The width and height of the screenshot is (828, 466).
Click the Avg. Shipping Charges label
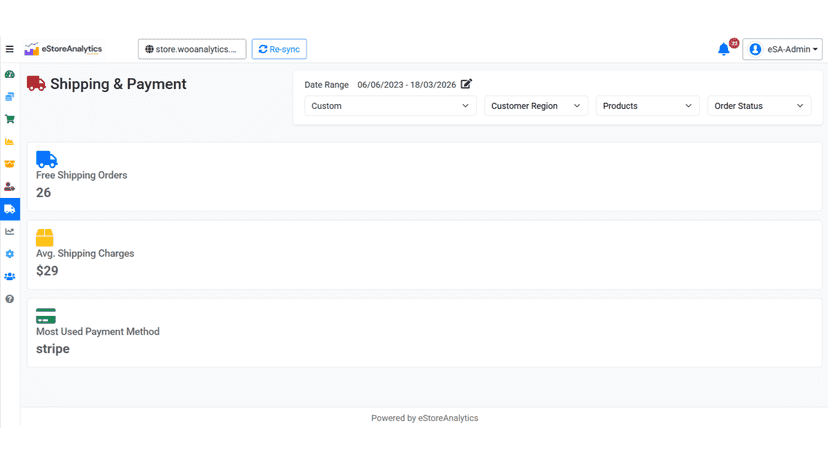click(85, 253)
